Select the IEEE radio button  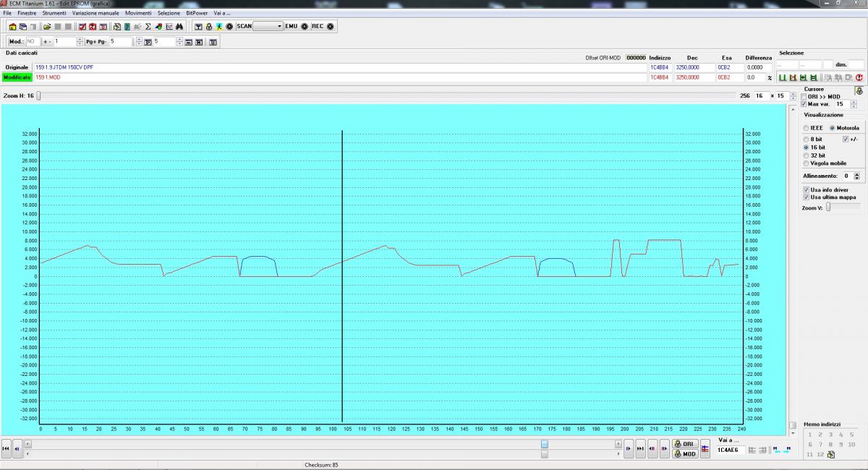(807, 128)
